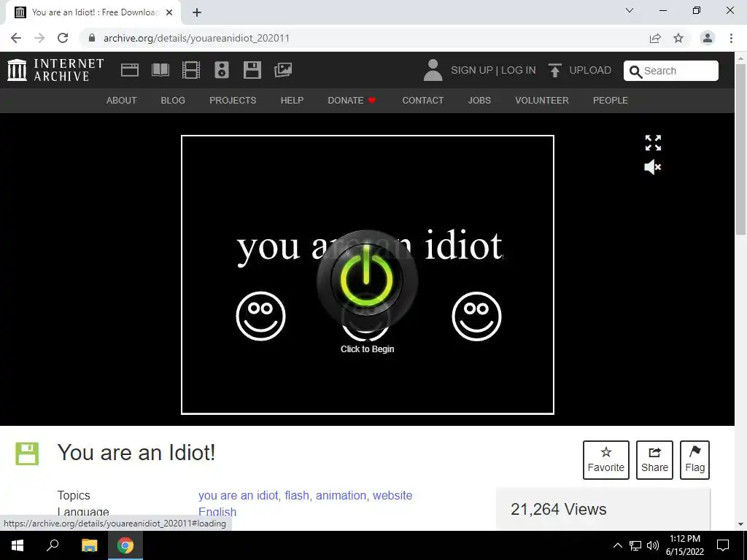
Task: Click the '21,264 Views' text
Action: click(558, 509)
